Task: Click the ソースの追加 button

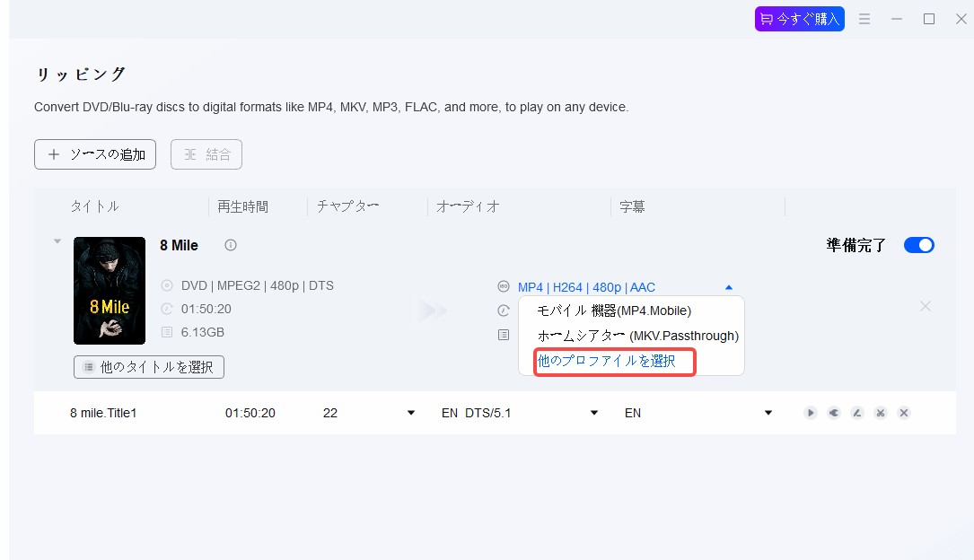Action: click(95, 154)
